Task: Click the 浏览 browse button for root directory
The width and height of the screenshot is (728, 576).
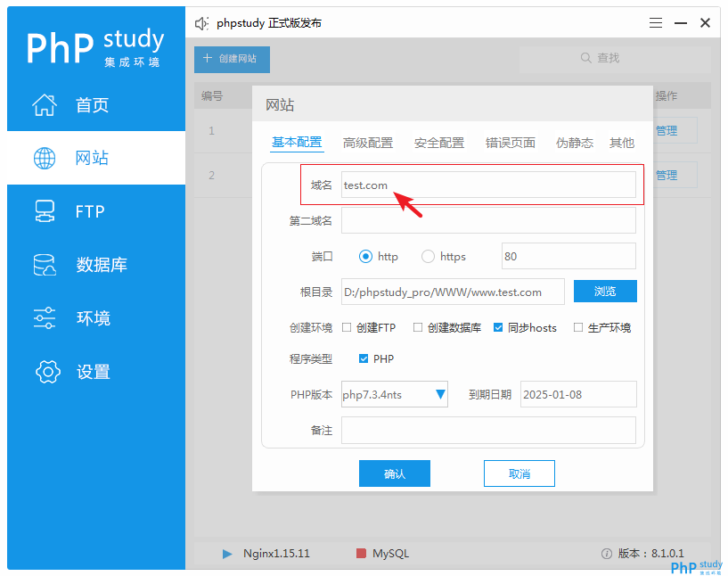Action: click(605, 292)
